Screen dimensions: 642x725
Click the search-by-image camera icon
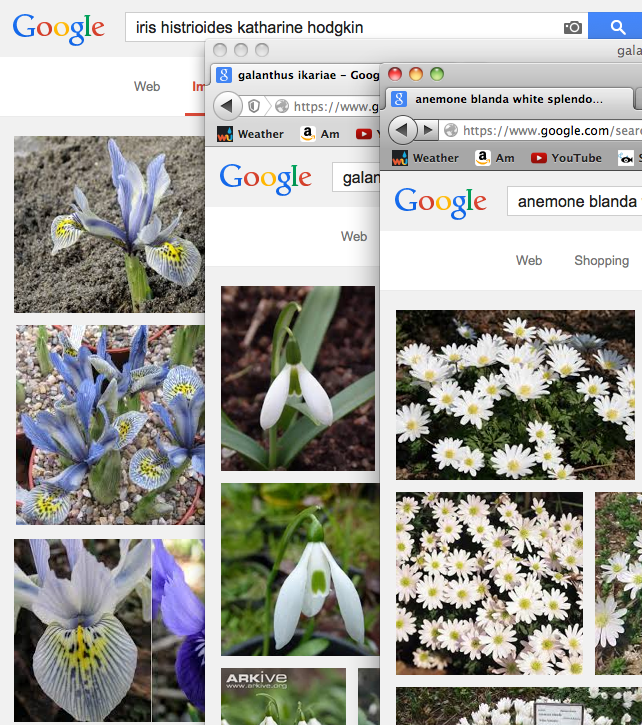572,27
